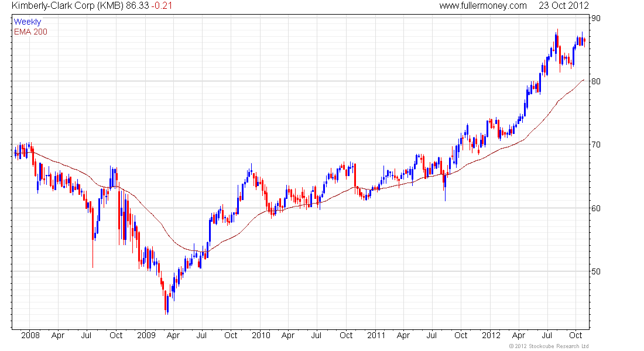Image resolution: width=644 pixels, height=351 pixels.
Task: Click the Oct label before 2012
Action: (x=461, y=335)
